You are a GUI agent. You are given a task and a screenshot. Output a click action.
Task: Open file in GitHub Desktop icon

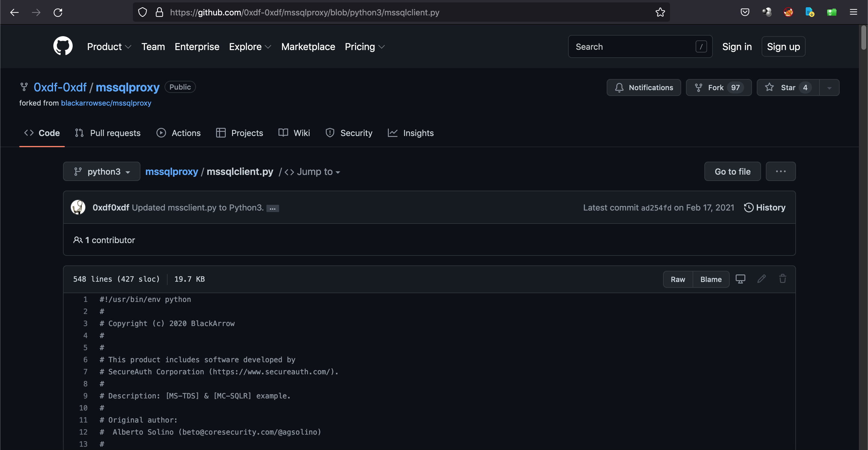point(740,279)
